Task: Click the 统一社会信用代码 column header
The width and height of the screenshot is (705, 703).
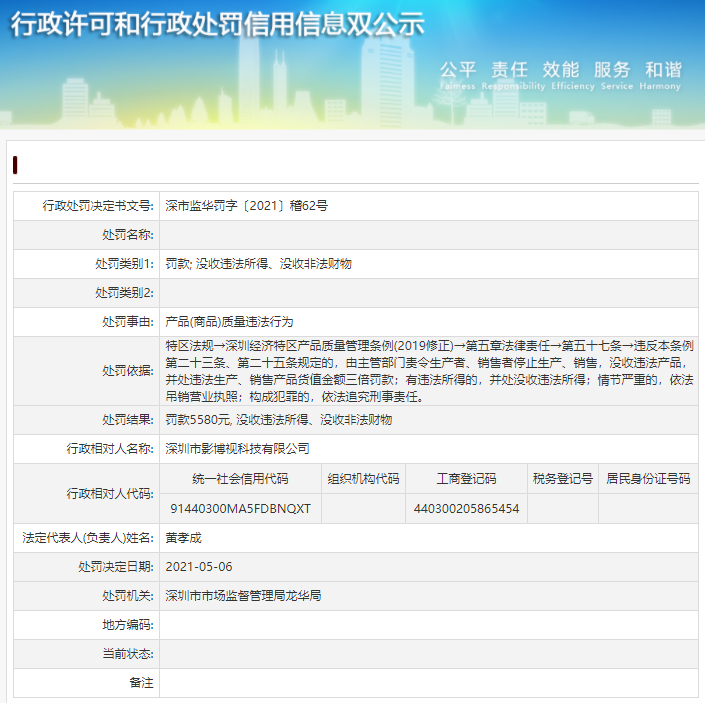Action: click(x=240, y=479)
